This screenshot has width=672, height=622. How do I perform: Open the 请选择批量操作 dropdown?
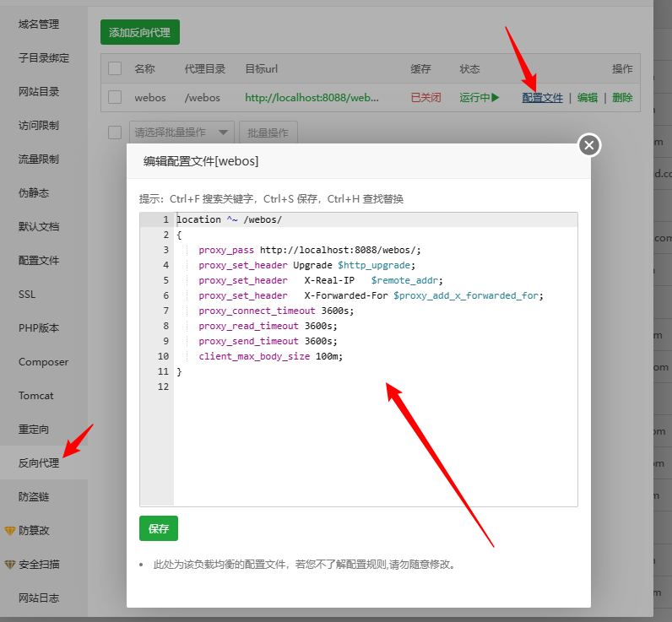coord(182,133)
